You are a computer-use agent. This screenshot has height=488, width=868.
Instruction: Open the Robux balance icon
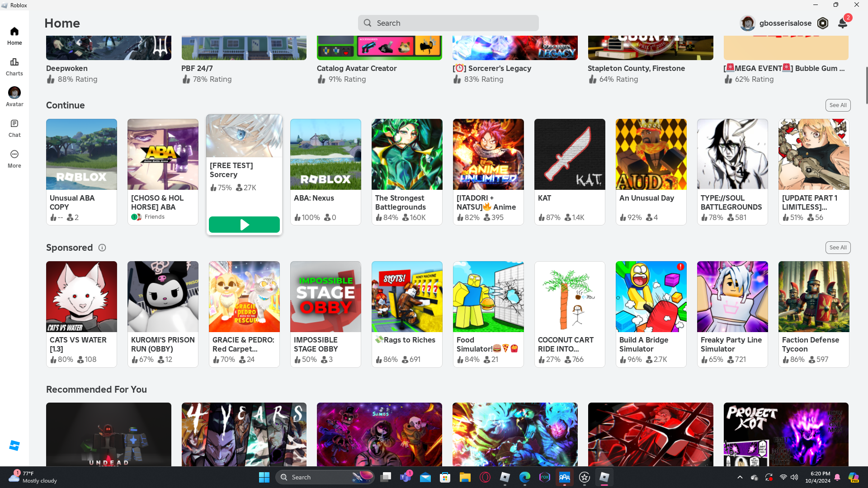pos(823,23)
